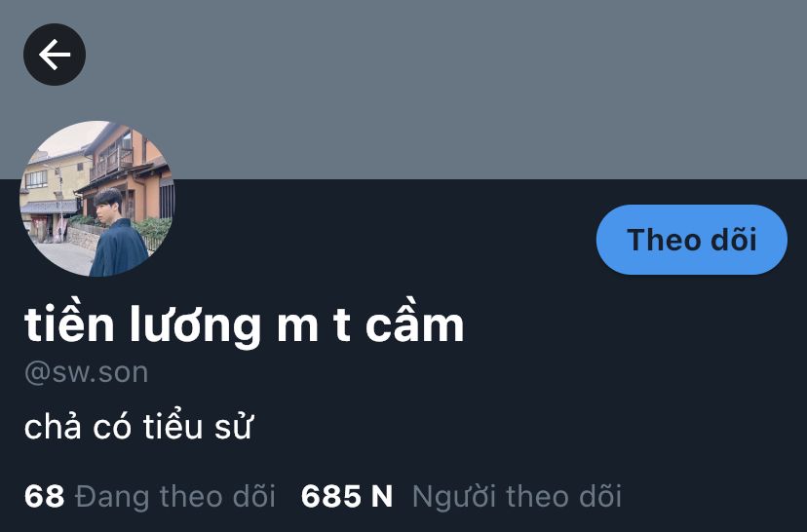Screen dimensions: 807x532
Task: Open the Đang theo dõi list
Action: (175, 497)
